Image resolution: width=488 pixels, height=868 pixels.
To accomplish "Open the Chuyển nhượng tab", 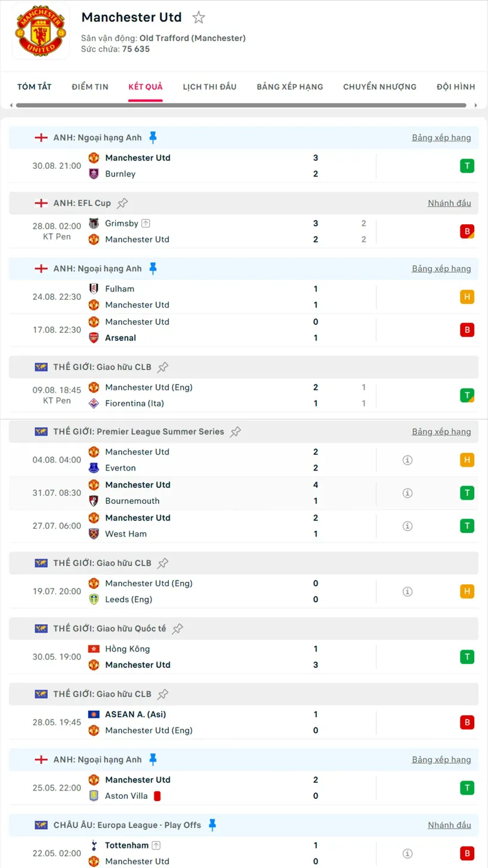I will (379, 87).
